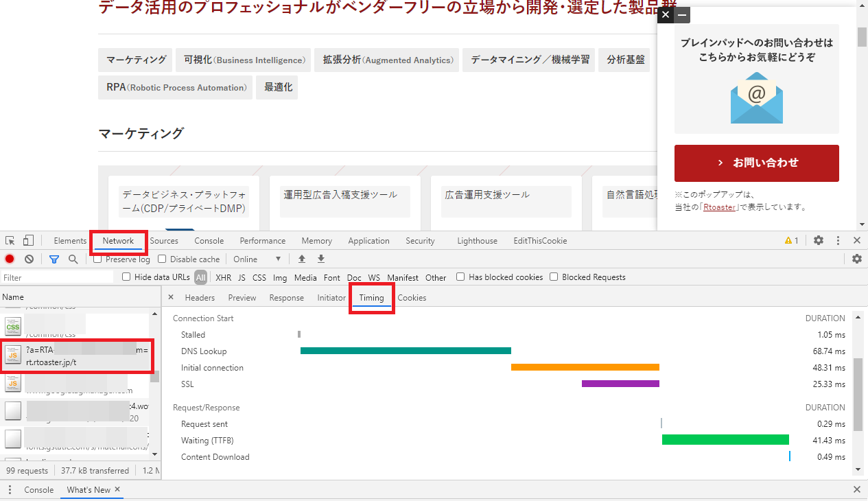Check Has blocked cookies
868x501 pixels.
click(x=460, y=277)
